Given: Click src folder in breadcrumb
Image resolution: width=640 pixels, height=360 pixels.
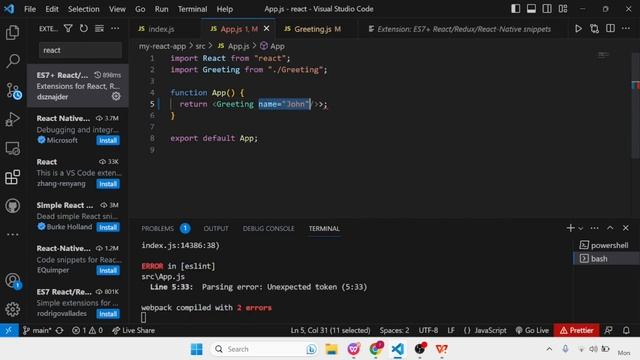Looking at the screenshot, I should pos(200,46).
